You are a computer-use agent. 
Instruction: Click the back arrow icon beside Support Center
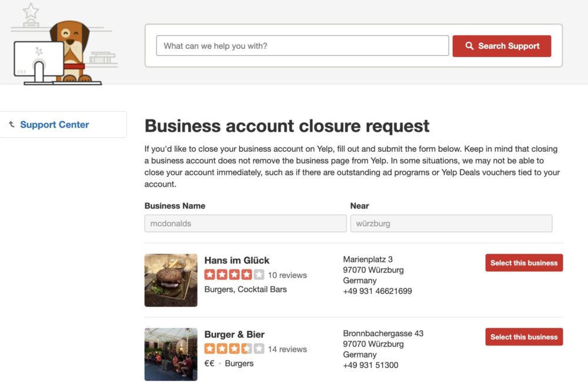[11, 124]
